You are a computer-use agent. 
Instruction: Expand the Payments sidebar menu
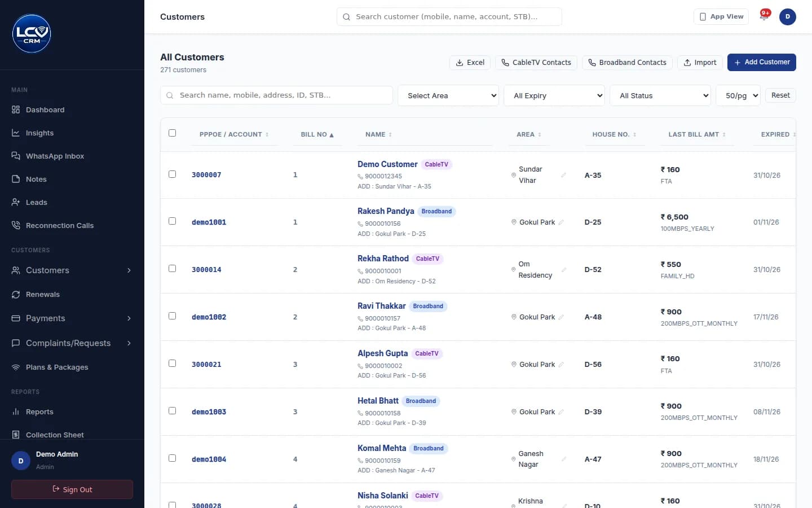72,318
